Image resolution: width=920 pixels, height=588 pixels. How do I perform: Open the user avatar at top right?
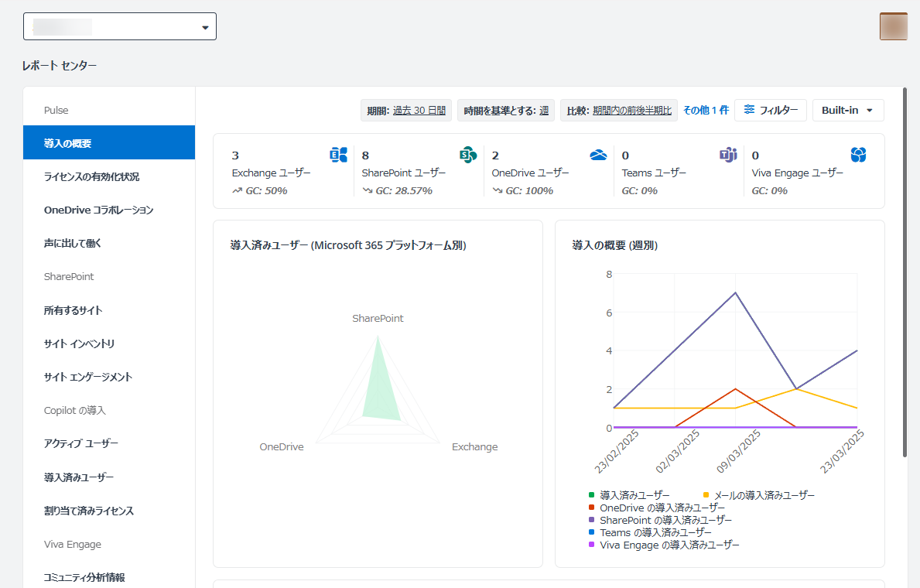(894, 26)
